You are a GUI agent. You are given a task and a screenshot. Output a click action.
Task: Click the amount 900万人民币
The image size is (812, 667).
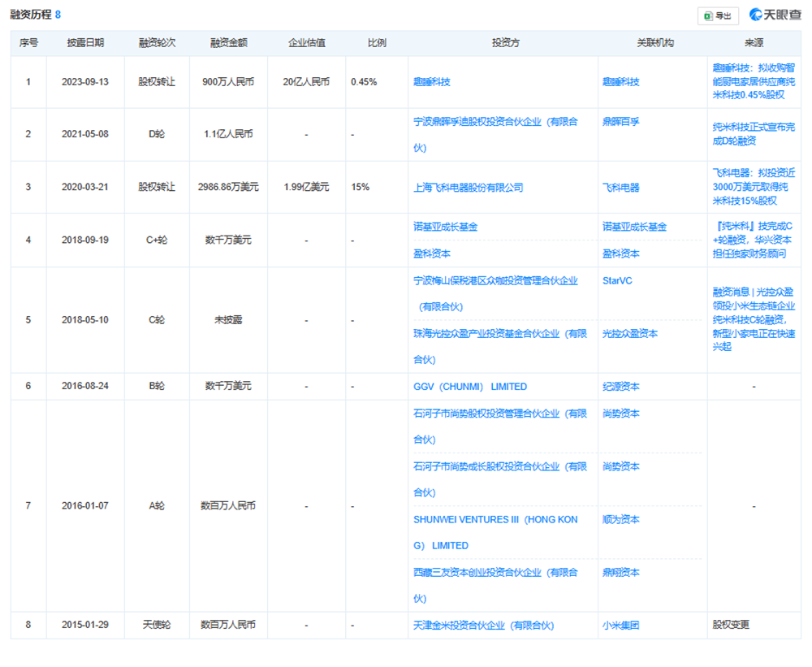(x=228, y=82)
